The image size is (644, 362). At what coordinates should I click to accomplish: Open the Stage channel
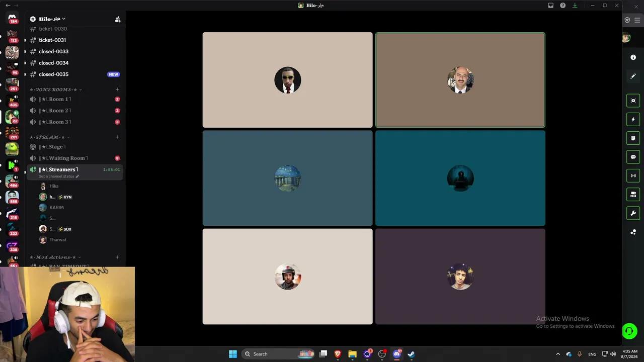pyautogui.click(x=75, y=147)
